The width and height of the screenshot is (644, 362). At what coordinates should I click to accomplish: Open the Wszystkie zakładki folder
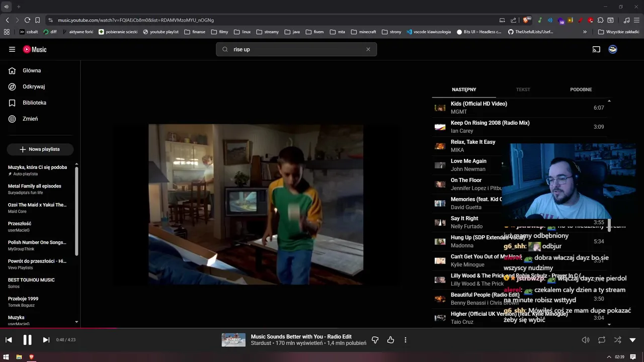618,32
